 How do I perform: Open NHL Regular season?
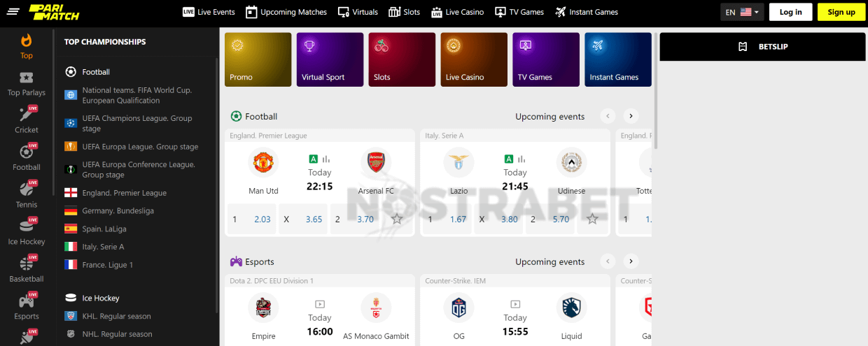point(108,334)
